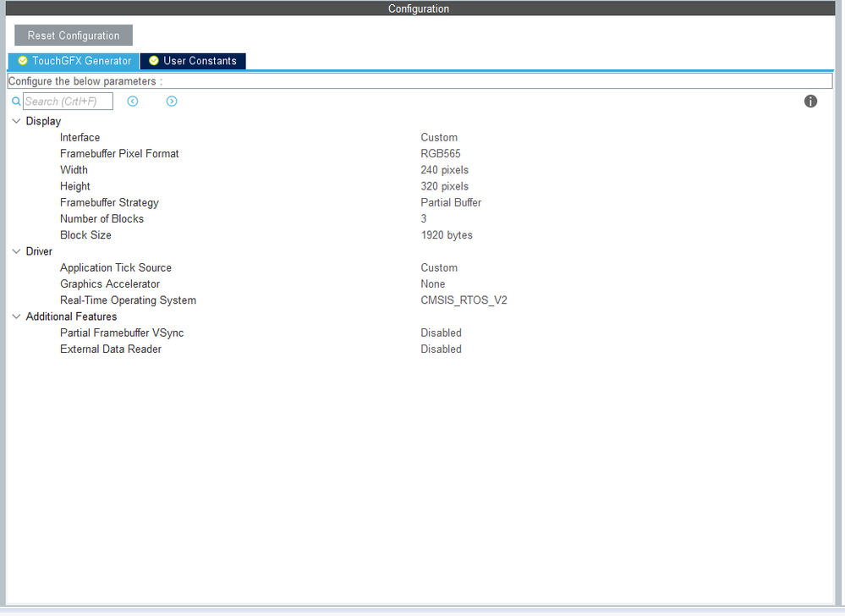This screenshot has height=616, width=845.
Task: Click the 'Configure the below parameters' text
Action: click(85, 81)
